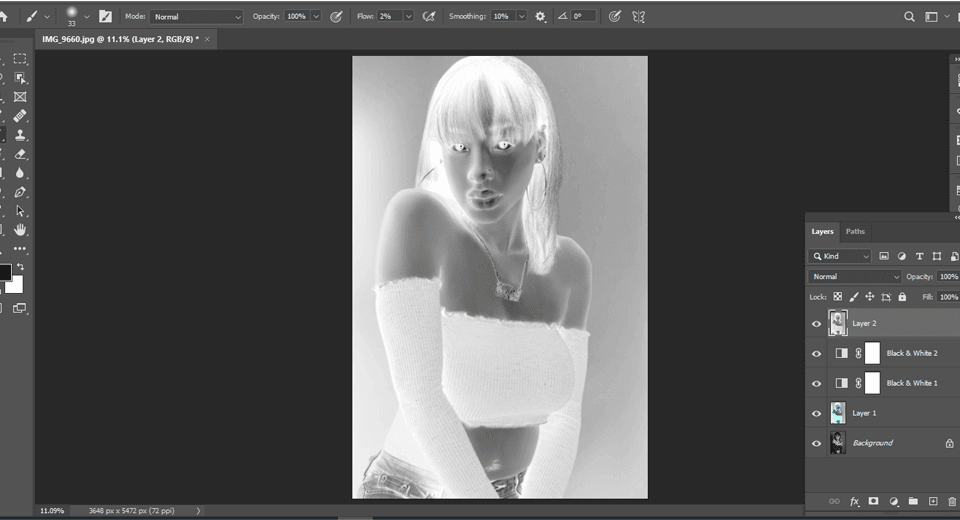Click the brush tip size 33 preview
This screenshot has height=520, width=960.
pyautogui.click(x=72, y=17)
